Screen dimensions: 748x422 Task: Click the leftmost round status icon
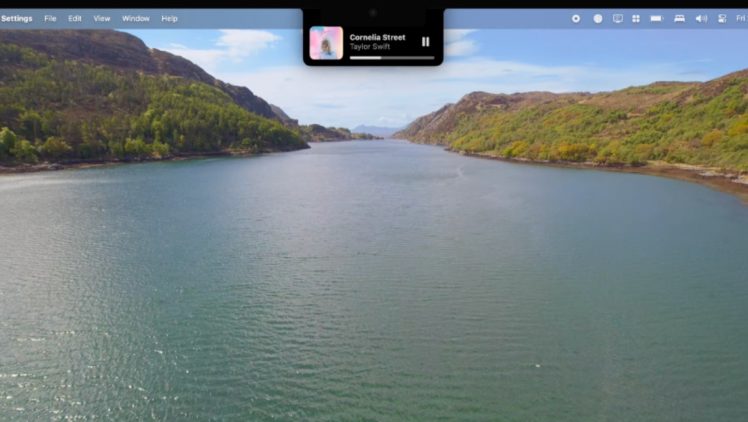(x=576, y=18)
